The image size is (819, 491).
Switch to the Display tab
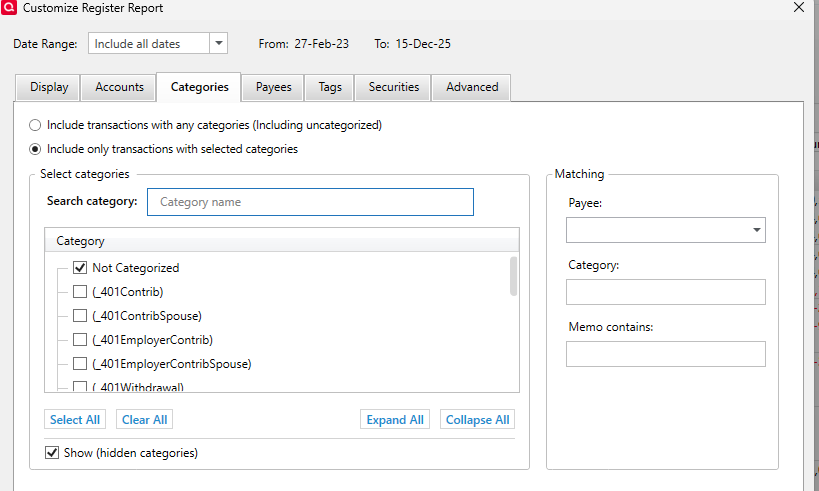click(x=49, y=87)
